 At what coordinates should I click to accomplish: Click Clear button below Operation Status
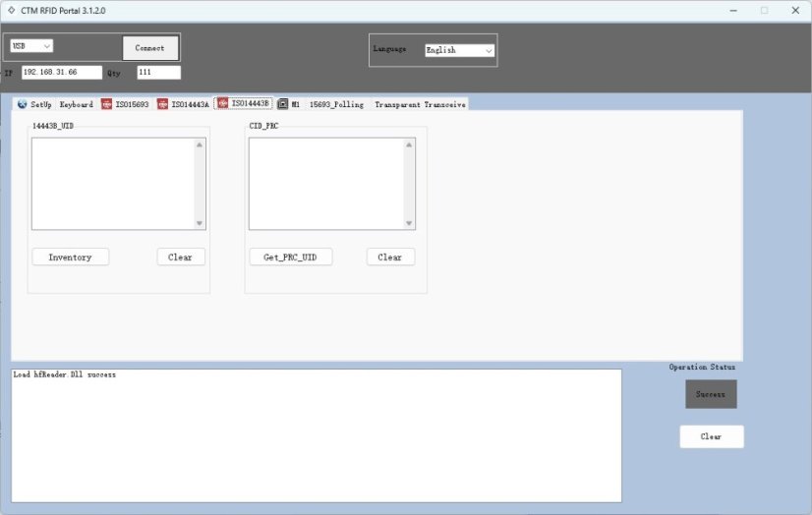711,436
